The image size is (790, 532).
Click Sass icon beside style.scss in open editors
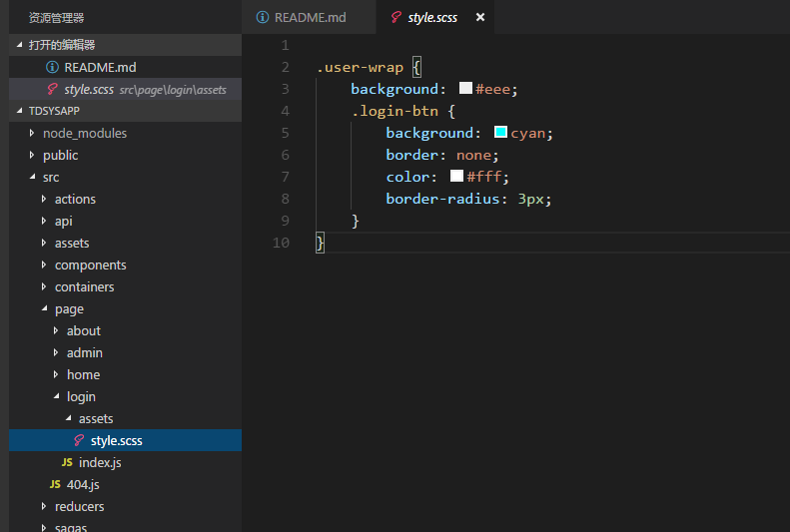tap(52, 89)
